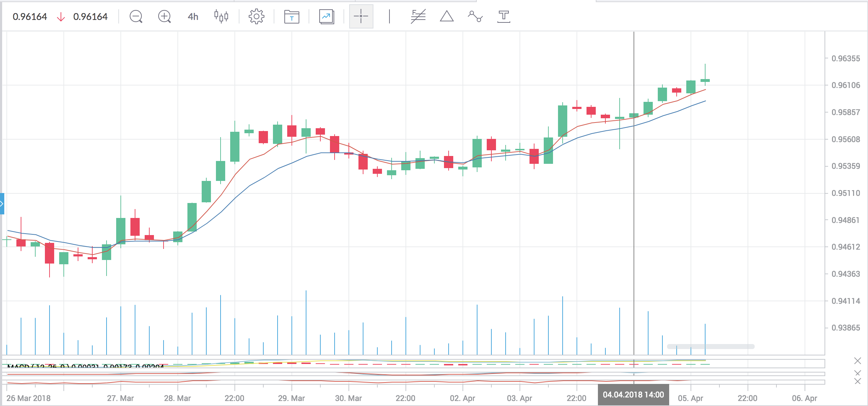
Task: Zoom out the chart with minus magnifier
Action: (x=136, y=17)
